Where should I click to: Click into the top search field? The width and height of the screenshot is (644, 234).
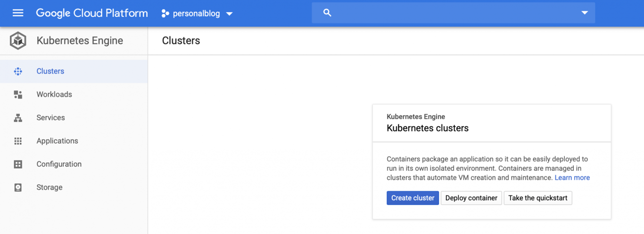pos(453,13)
